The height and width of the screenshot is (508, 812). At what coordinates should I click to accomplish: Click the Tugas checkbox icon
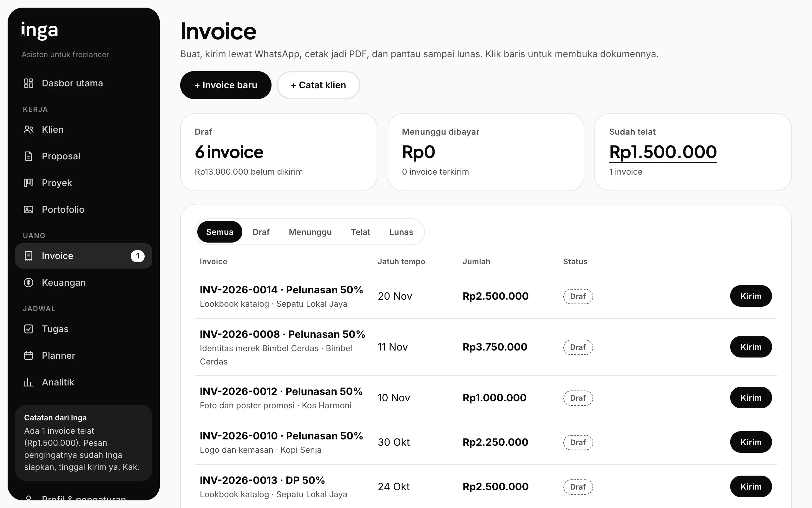point(29,329)
